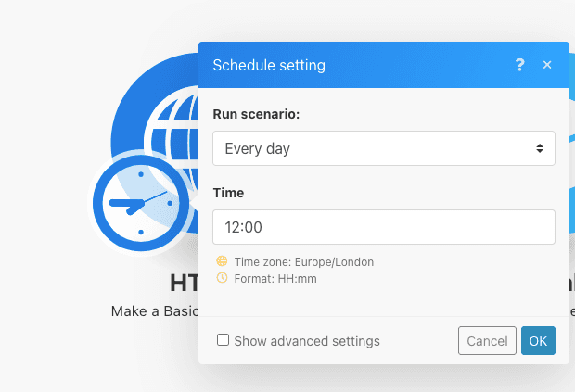The width and height of the screenshot is (575, 392).
Task: Click the Make a Basic module description
Action: [x=155, y=311]
